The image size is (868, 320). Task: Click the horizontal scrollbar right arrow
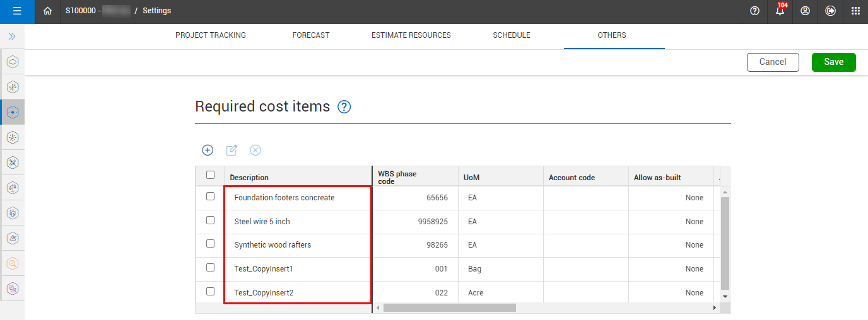[715, 308]
